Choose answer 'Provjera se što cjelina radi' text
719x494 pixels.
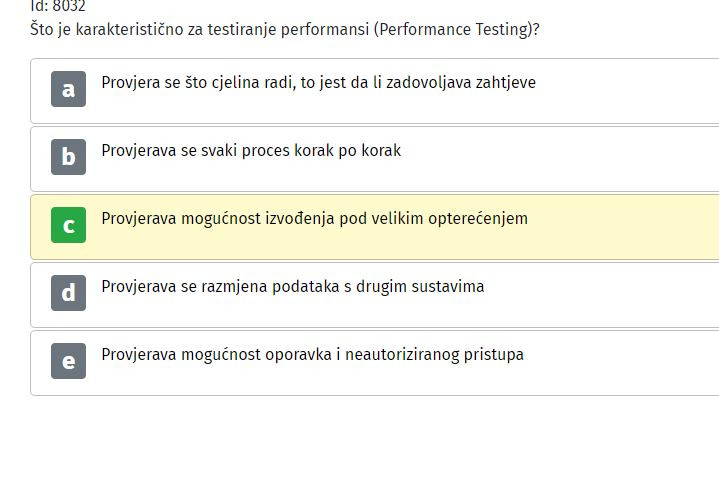[x=319, y=83]
